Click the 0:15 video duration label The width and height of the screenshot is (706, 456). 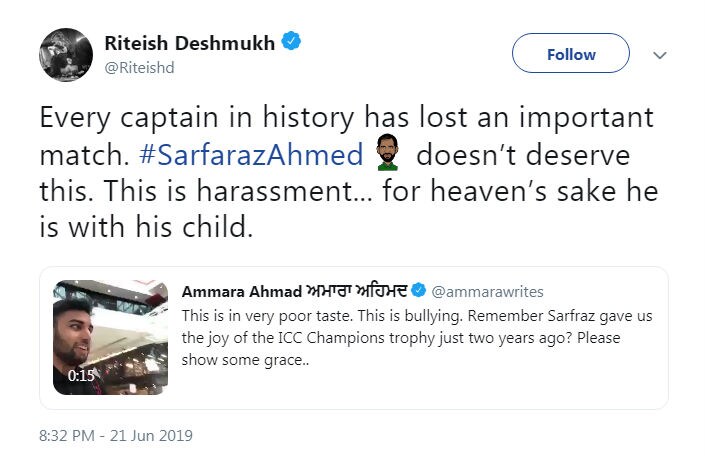coord(80,376)
